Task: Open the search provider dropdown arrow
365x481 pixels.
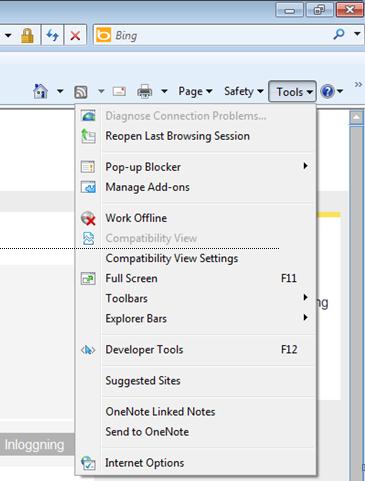Action: click(x=357, y=34)
